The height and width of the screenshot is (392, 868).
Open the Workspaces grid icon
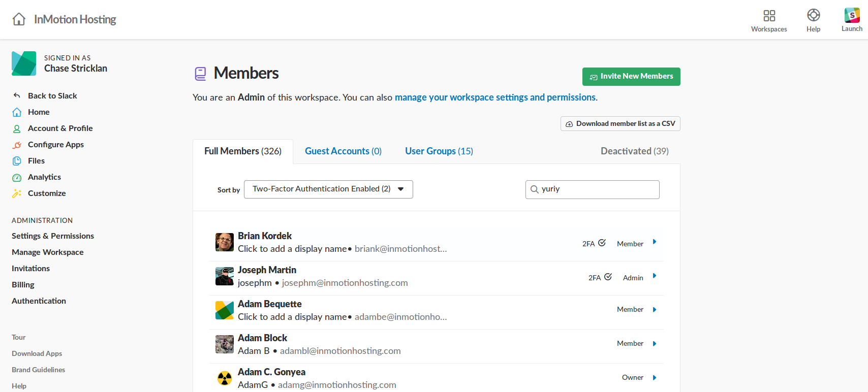point(769,16)
